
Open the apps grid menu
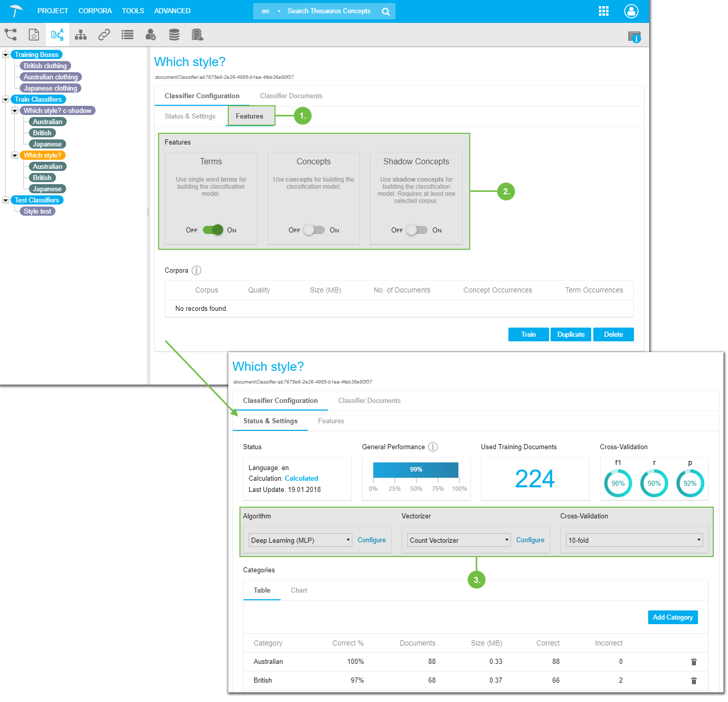[603, 11]
